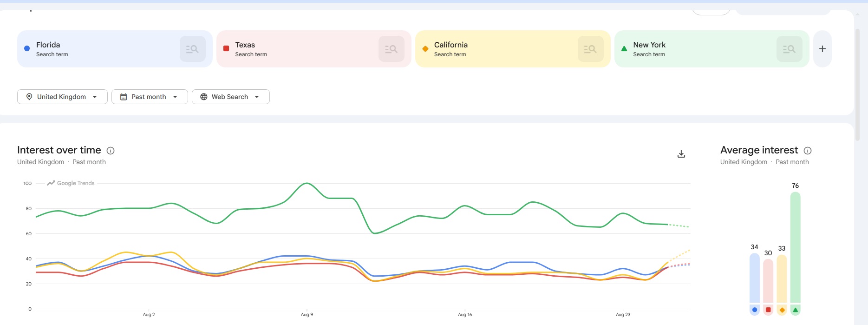Open the Past month time range dropdown
The width and height of the screenshot is (868, 325).
[x=150, y=97]
